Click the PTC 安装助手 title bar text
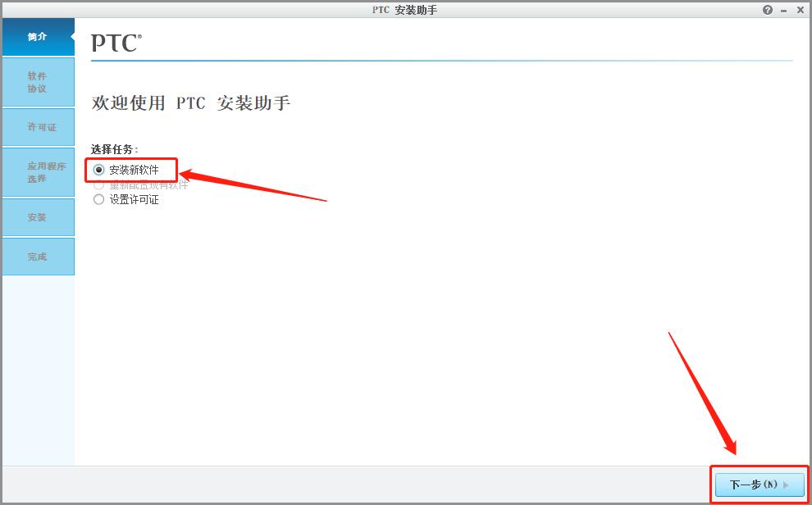 (x=405, y=10)
